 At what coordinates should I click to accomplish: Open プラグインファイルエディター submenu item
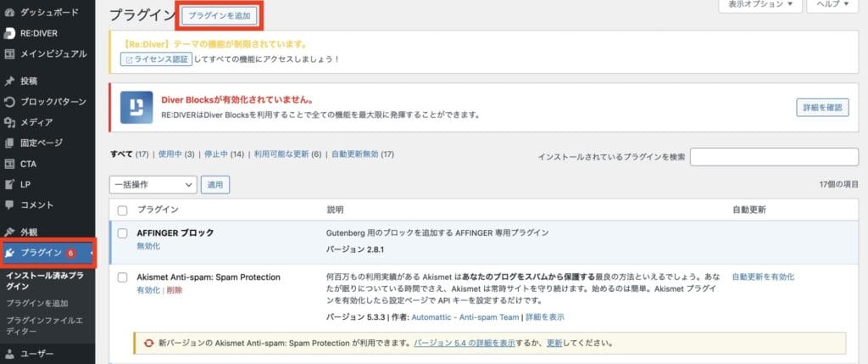pyautogui.click(x=42, y=325)
